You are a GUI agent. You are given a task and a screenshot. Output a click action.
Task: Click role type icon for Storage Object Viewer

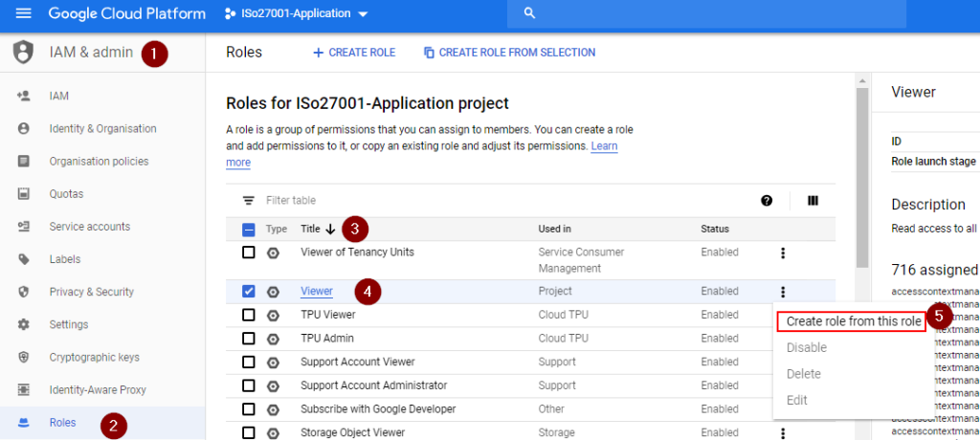(x=273, y=432)
